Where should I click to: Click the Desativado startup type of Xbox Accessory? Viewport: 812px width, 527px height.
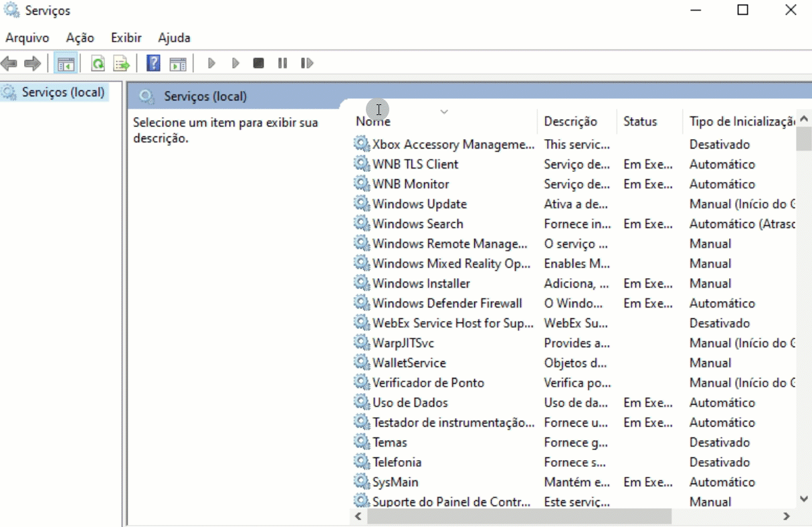720,144
